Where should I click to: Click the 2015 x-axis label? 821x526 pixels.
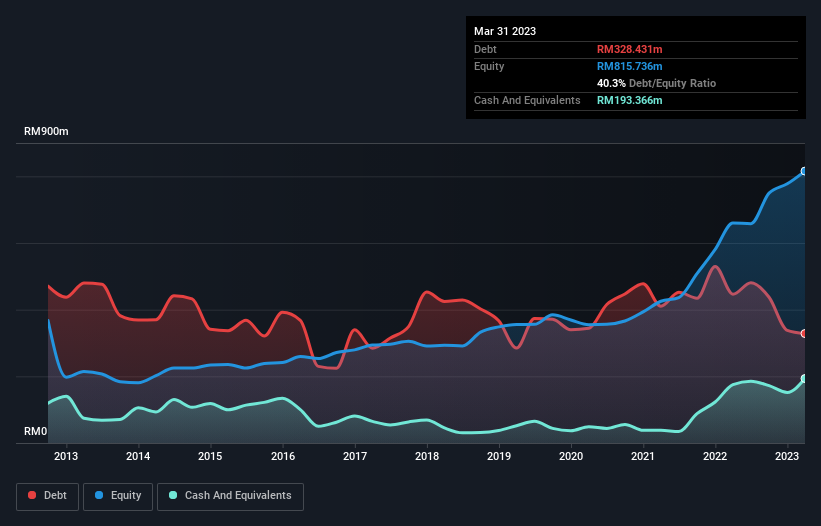[x=210, y=456]
